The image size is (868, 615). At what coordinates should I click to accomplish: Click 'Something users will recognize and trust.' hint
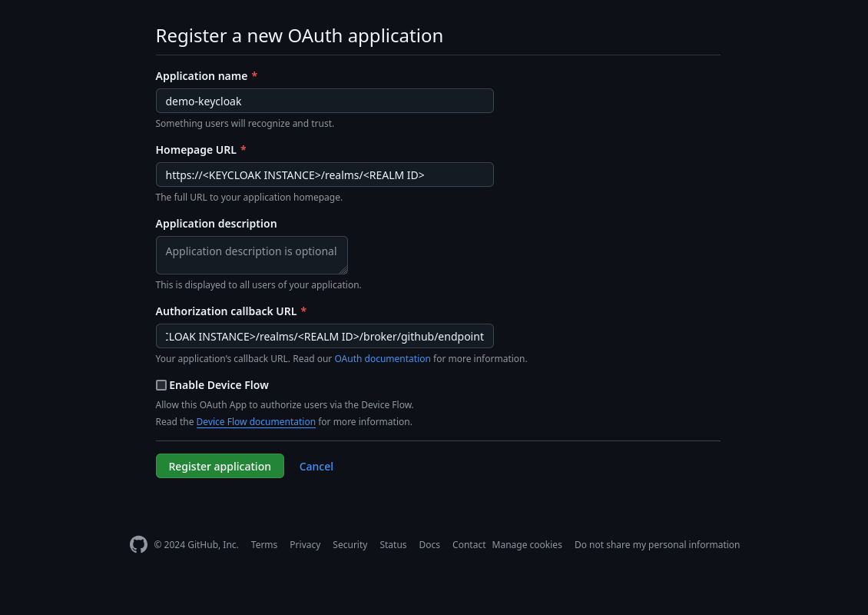point(245,123)
